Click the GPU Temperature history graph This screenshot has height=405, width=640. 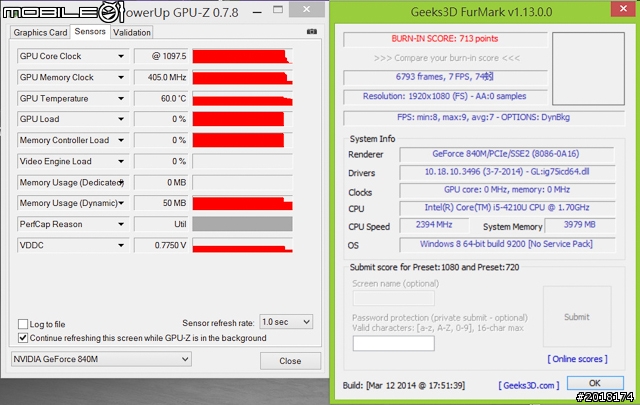[242, 99]
